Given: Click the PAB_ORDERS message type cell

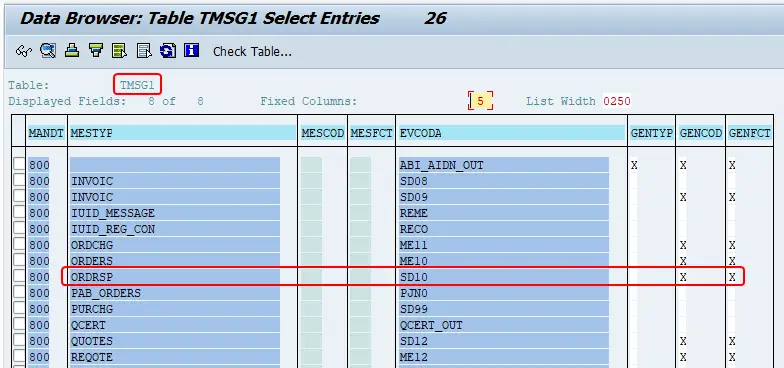Looking at the screenshot, I should 174,293.
